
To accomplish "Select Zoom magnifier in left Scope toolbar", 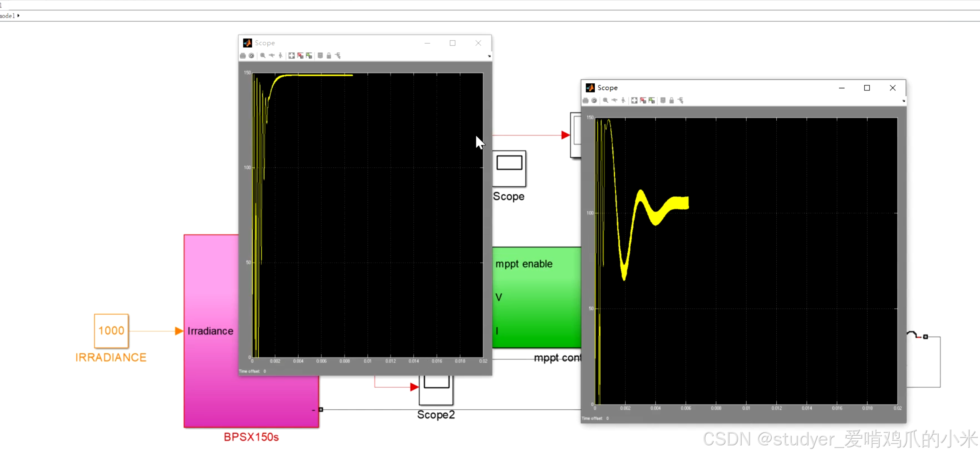I will [x=263, y=56].
